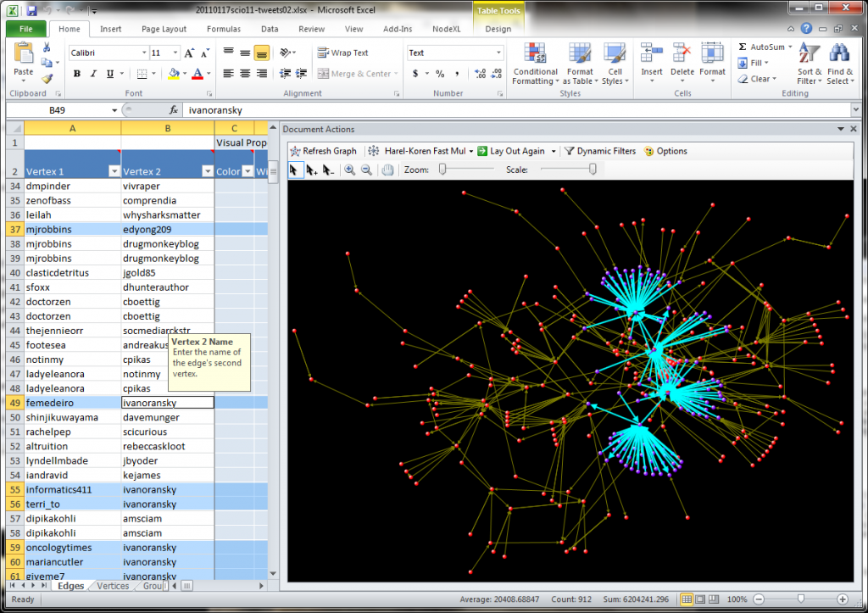
Task: Increase font size with Grow Font
Action: tap(189, 53)
